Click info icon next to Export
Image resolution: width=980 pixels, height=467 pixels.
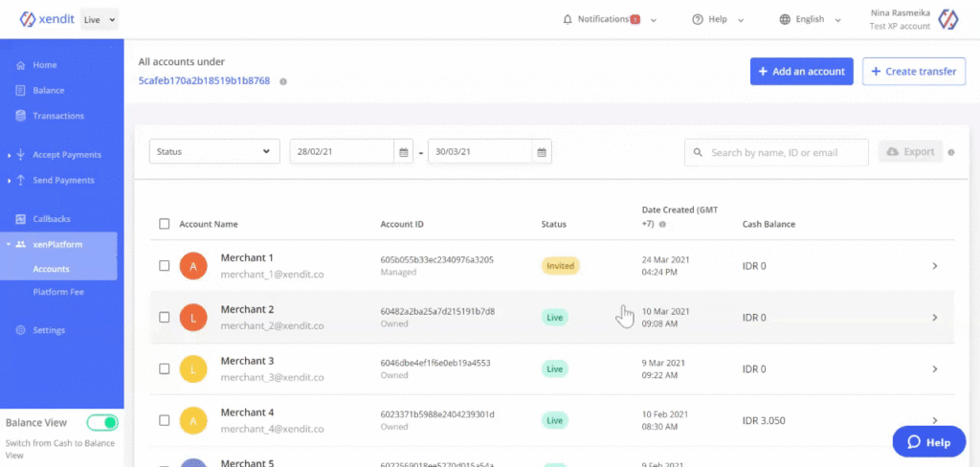coord(951,152)
